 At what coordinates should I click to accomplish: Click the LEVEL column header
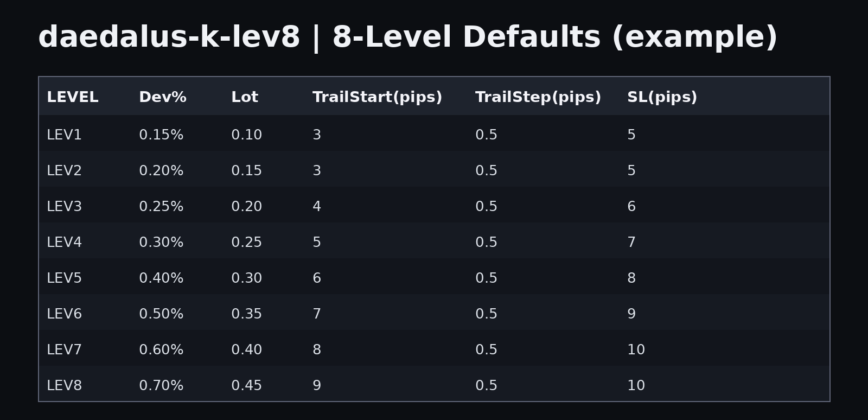tap(73, 98)
